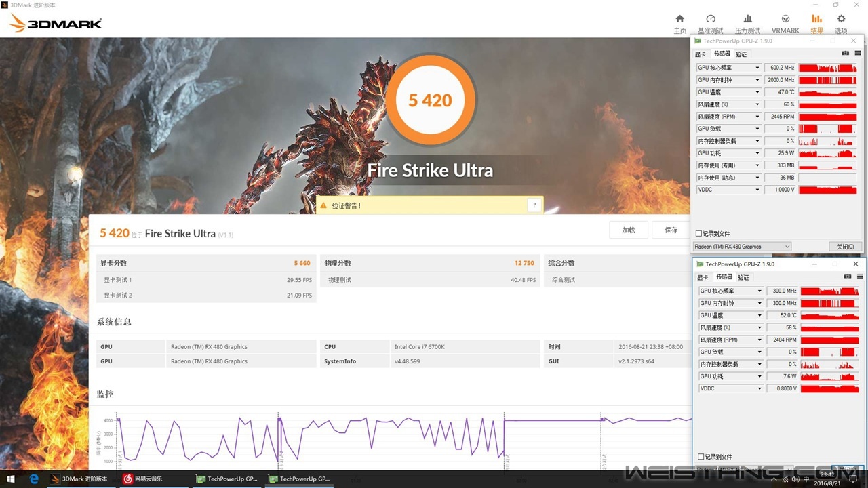This screenshot has height=488, width=868.
Task: Click the 加载 load button
Action: pos(629,230)
